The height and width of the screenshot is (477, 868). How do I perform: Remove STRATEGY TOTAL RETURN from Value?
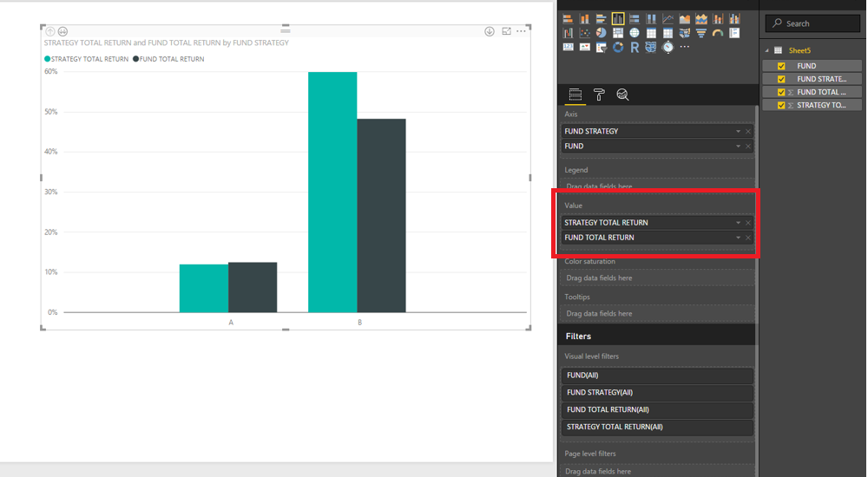[x=748, y=222]
